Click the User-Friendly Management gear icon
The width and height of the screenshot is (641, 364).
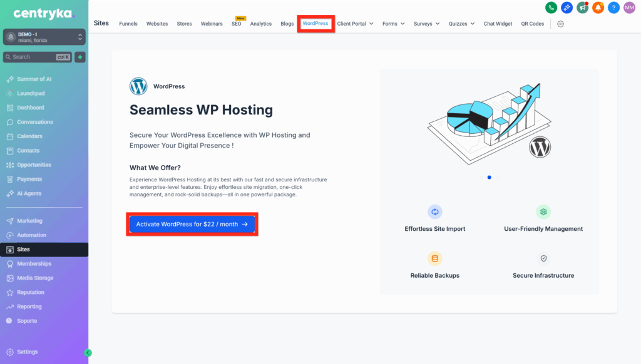pos(543,211)
